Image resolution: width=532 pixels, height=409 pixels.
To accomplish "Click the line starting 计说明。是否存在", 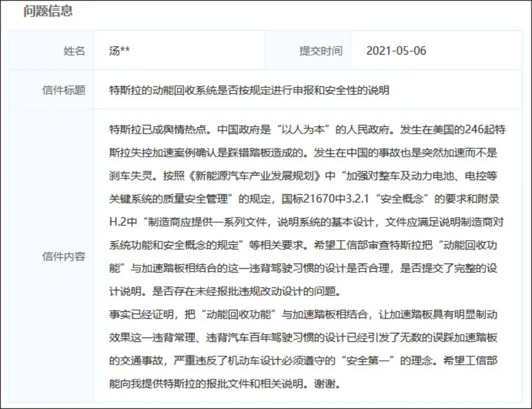I will coord(225,291).
